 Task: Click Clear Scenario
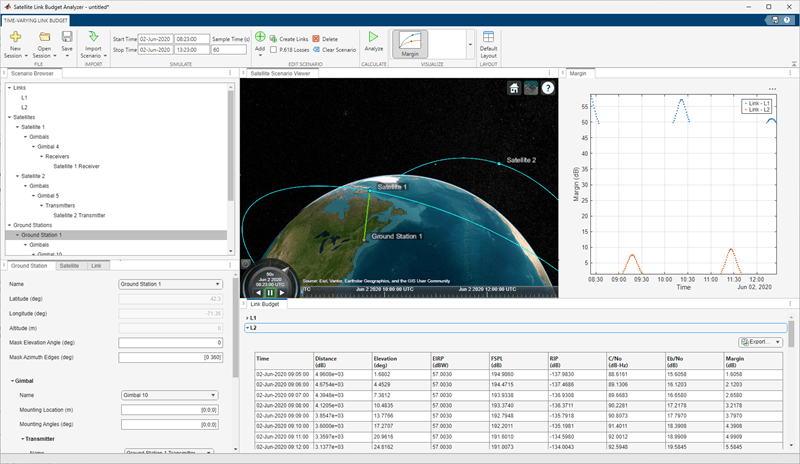[x=334, y=50]
